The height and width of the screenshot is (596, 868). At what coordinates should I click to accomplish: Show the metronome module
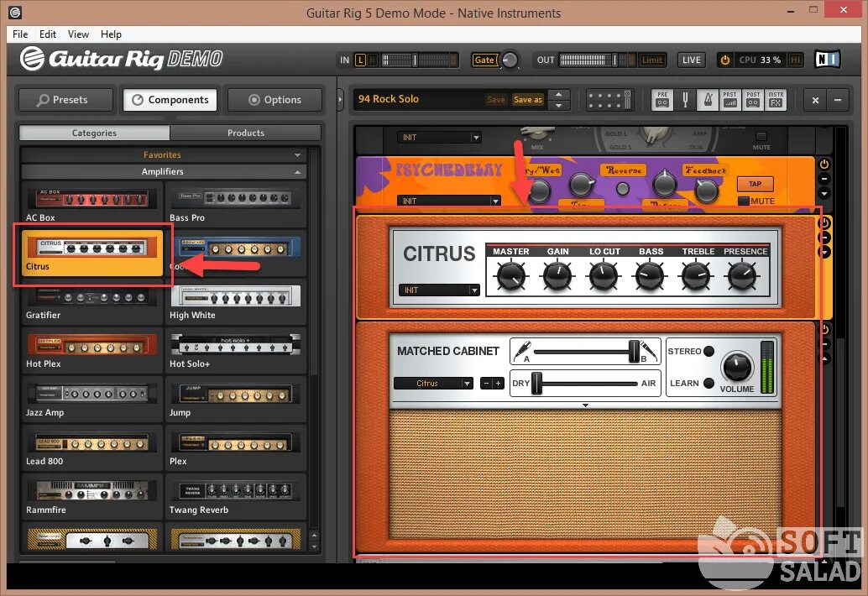708,100
